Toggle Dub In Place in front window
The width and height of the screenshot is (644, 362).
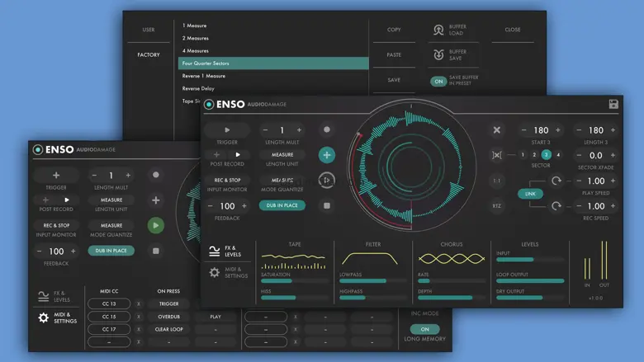click(282, 205)
